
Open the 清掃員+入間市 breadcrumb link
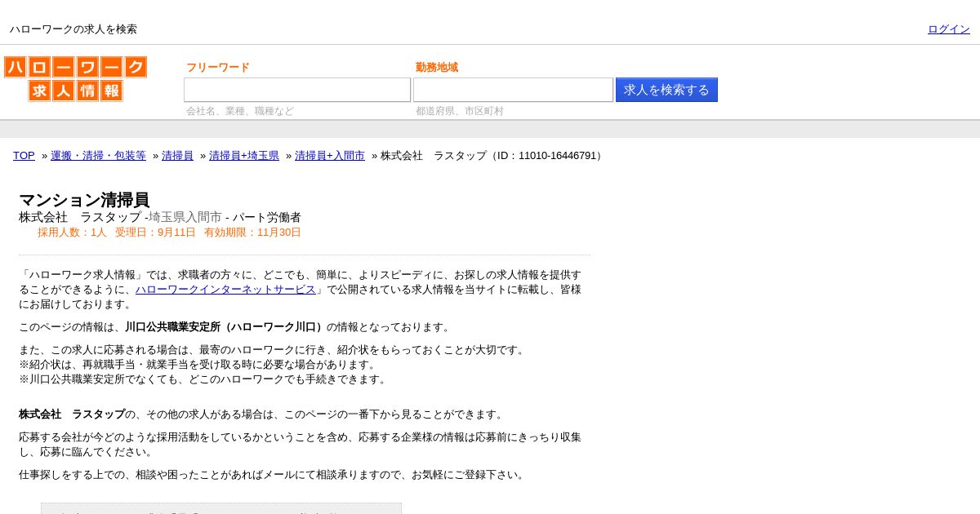pyautogui.click(x=330, y=156)
